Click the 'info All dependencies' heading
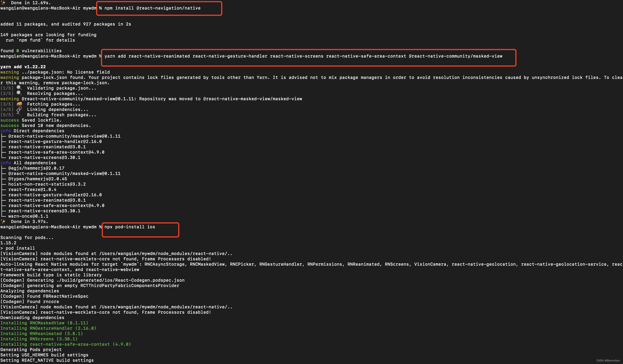Viewport: 623px width, 364px height. coord(28,163)
